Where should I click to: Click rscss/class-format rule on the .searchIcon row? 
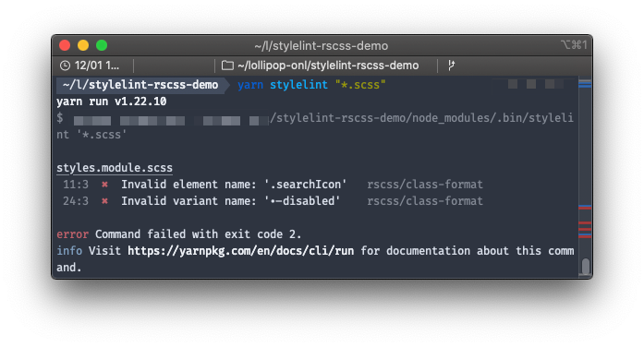pos(425,185)
